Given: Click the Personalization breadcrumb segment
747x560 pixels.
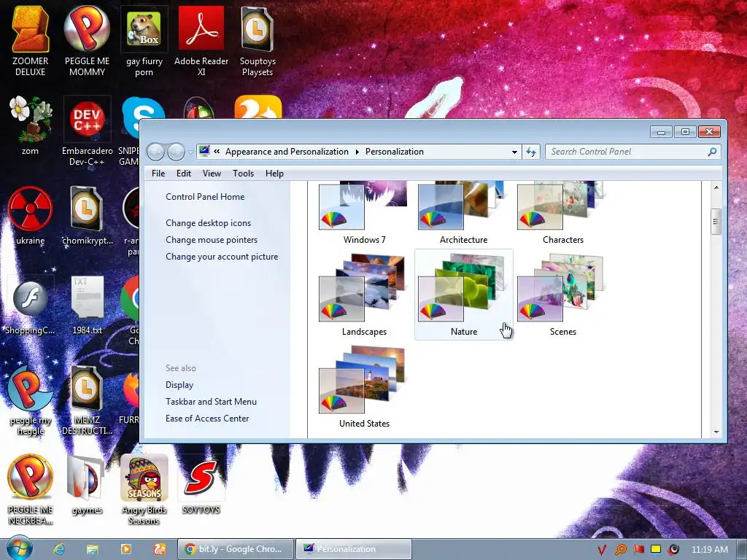Looking at the screenshot, I should [395, 152].
